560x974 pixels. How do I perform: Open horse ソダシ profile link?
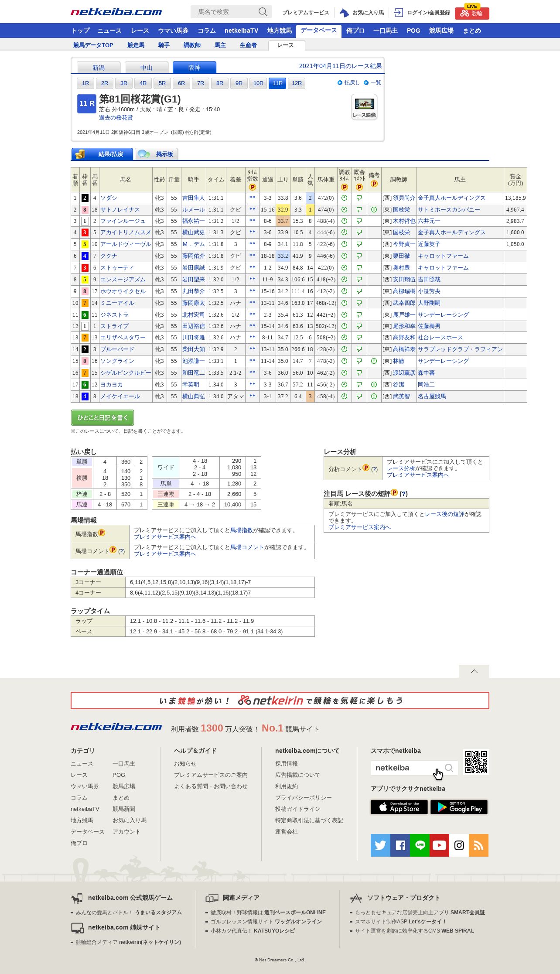tap(109, 198)
